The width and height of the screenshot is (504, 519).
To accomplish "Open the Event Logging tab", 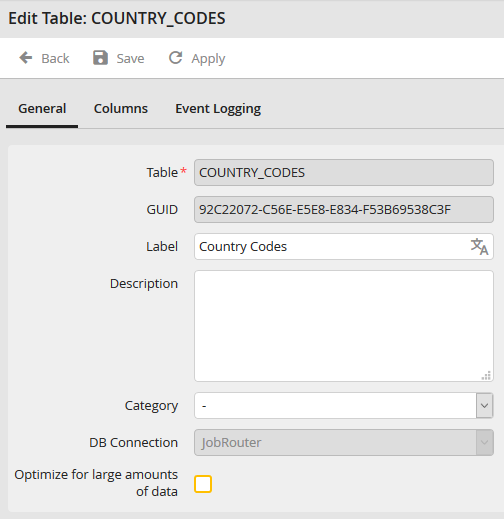I will tap(218, 109).
